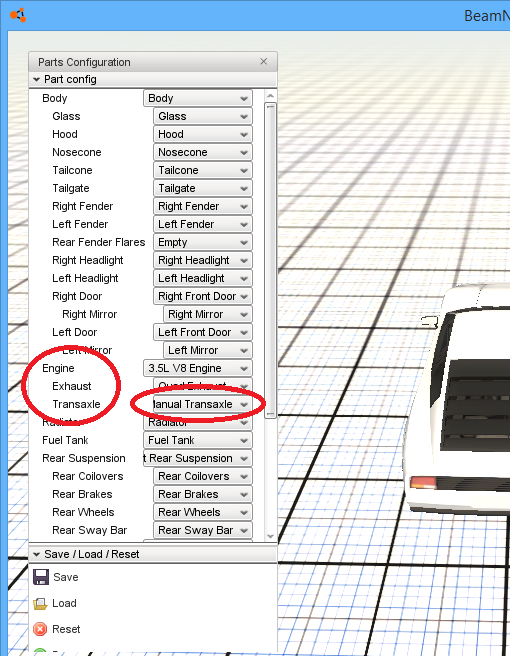Open the Right Fender dropdown
Screen dimensions: 510x656
click(x=203, y=206)
